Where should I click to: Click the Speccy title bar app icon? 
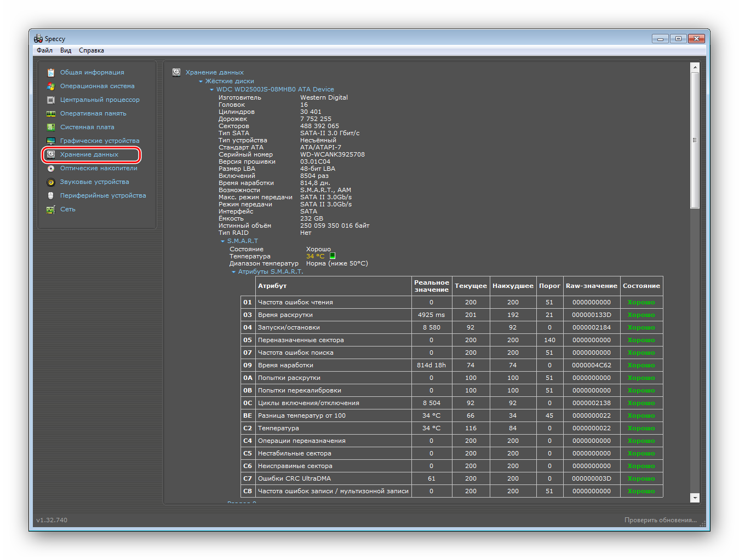(x=38, y=39)
